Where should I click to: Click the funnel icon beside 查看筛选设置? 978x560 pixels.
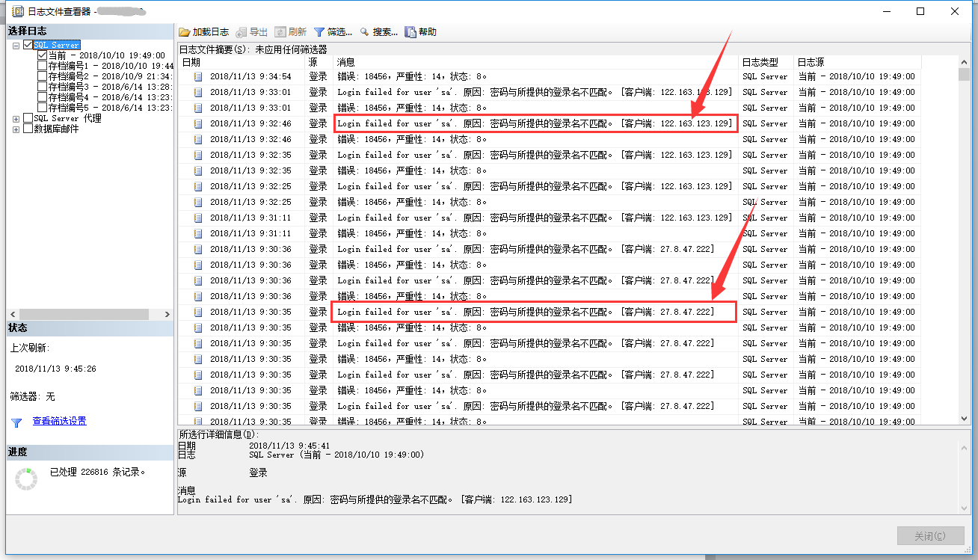(16, 422)
